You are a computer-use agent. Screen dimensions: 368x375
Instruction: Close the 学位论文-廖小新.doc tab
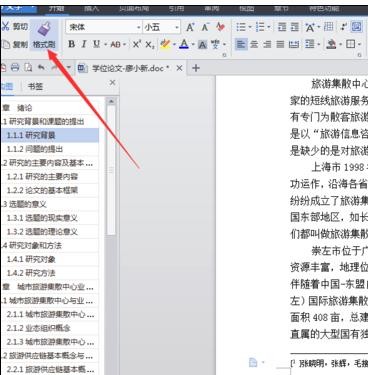tap(179, 68)
